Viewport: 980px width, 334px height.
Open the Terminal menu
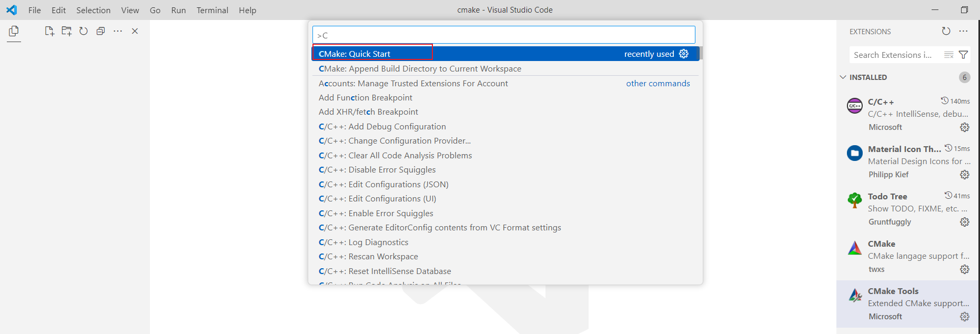pyautogui.click(x=213, y=10)
